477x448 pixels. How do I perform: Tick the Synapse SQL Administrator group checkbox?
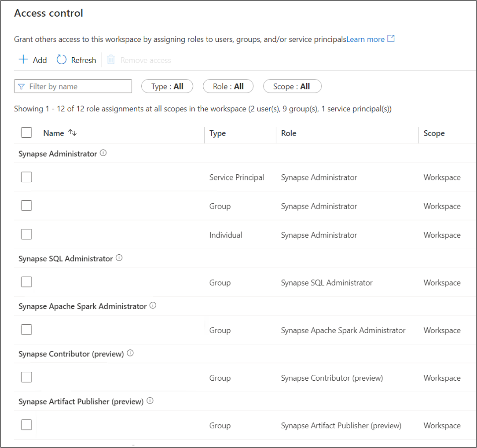(26, 282)
